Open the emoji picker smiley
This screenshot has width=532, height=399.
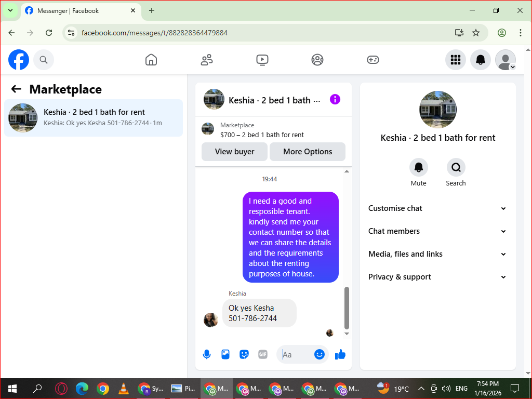(320, 354)
